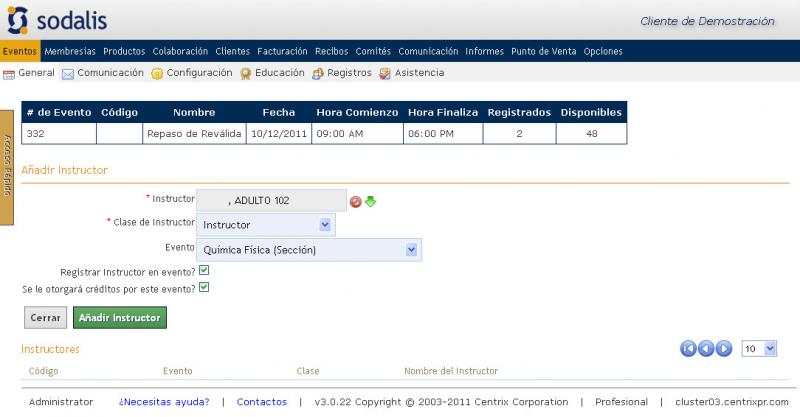This screenshot has height=417, width=800.
Task: Open the ¿Necesitas ayuda? link
Action: [164, 402]
